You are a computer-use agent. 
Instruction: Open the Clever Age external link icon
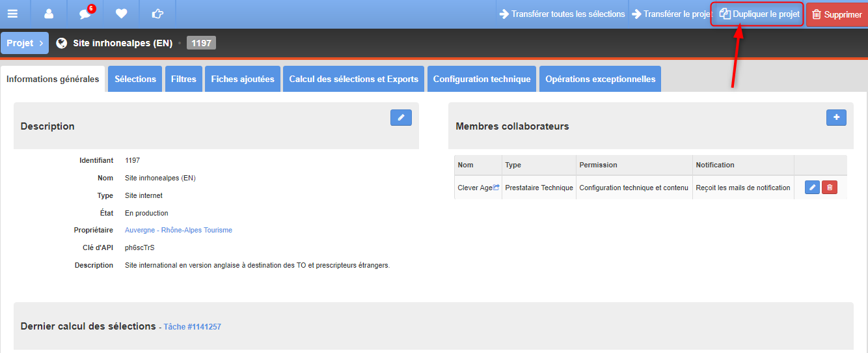(x=496, y=188)
